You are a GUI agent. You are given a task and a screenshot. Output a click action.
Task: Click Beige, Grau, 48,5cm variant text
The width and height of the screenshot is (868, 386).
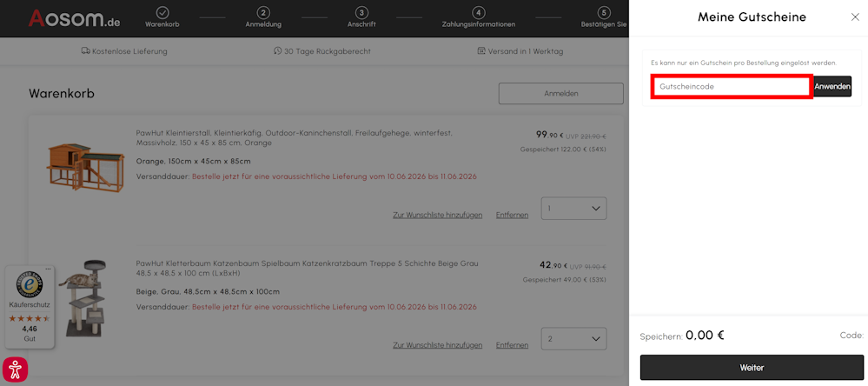point(208,292)
